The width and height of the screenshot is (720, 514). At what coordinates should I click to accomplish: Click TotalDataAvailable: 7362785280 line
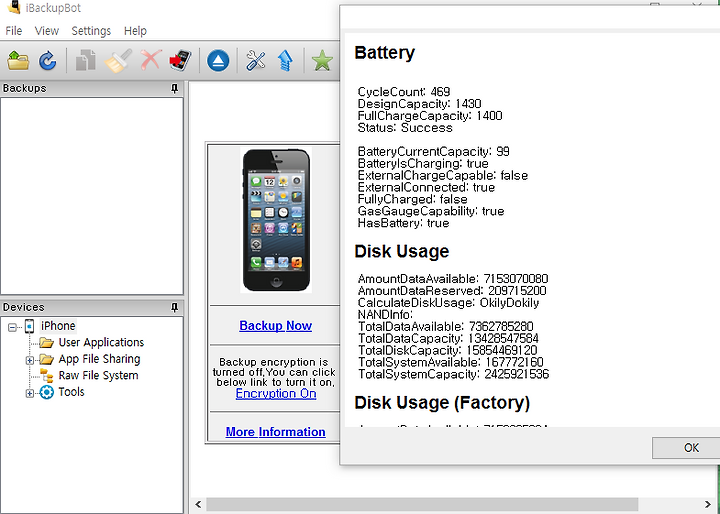[x=445, y=327]
